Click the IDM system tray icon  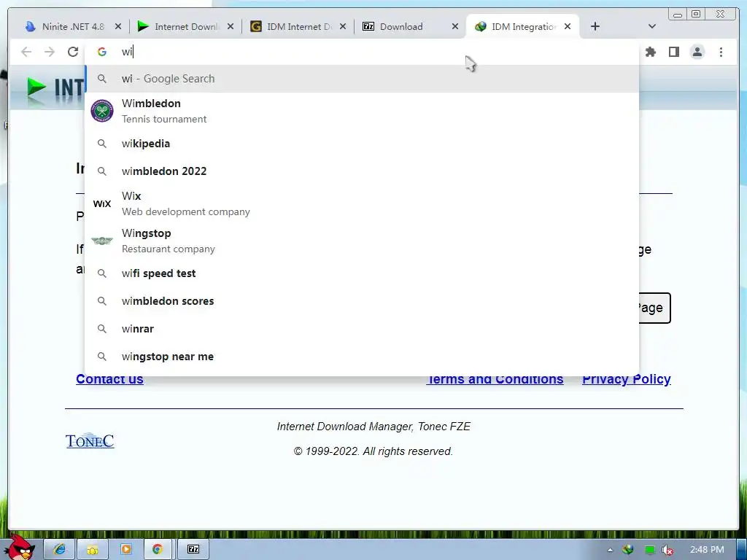pyautogui.click(x=628, y=550)
